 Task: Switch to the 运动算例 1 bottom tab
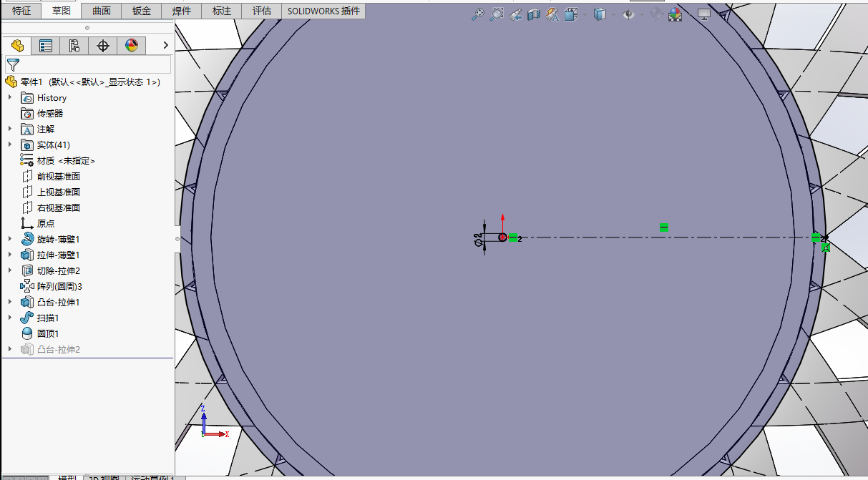[x=154, y=478]
